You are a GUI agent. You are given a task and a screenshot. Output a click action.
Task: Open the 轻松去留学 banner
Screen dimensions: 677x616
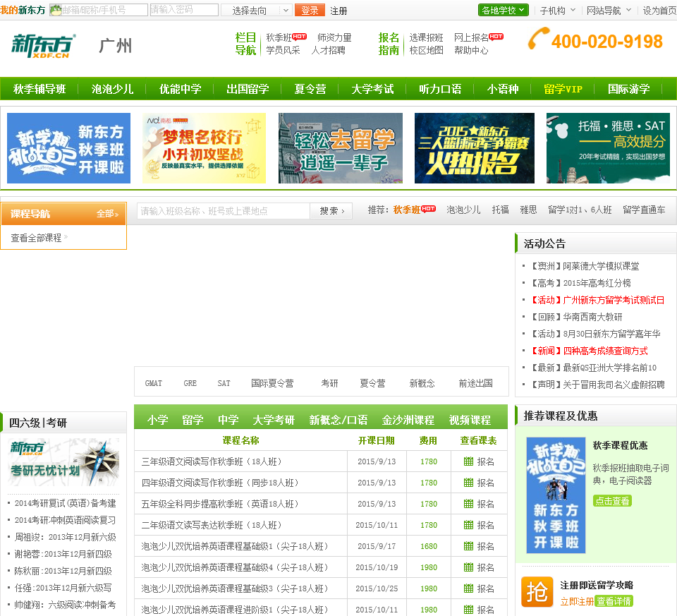(340, 148)
